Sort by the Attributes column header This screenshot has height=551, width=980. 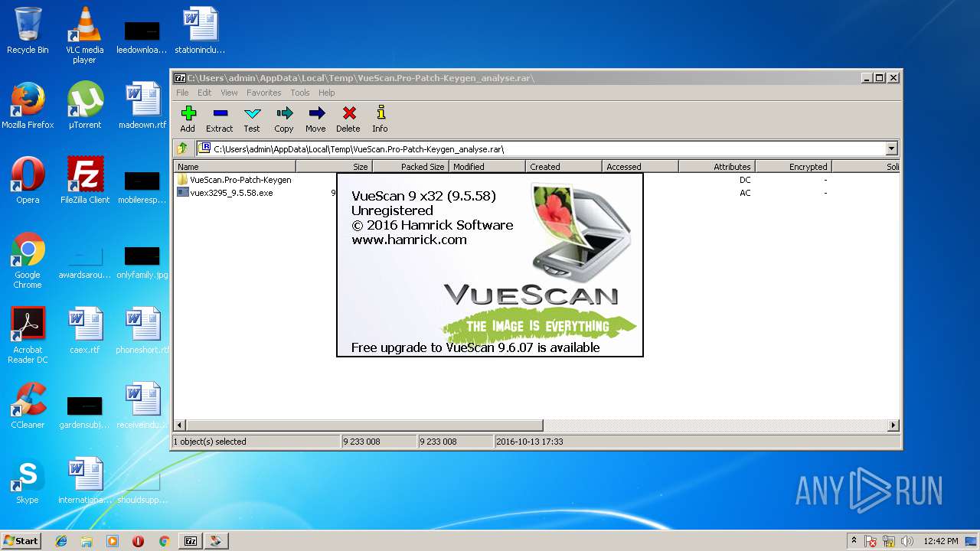717,166
